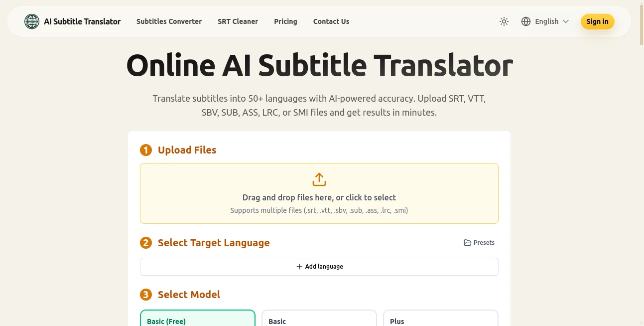Click the plus icon in Add language

(299, 267)
